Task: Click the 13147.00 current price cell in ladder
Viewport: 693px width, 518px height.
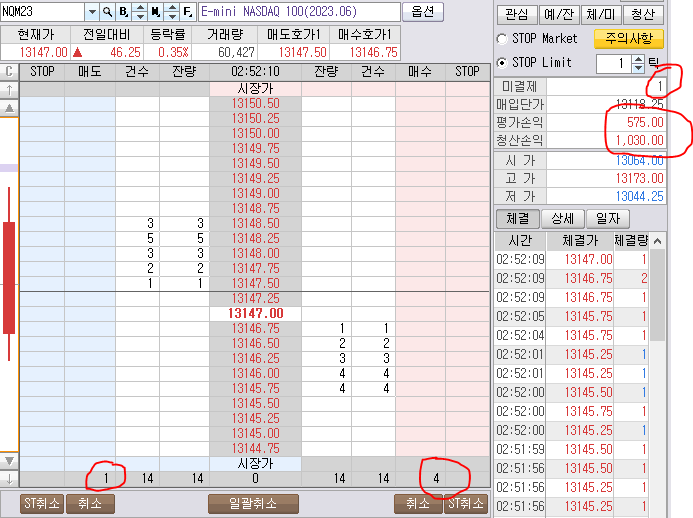Action: 255,313
